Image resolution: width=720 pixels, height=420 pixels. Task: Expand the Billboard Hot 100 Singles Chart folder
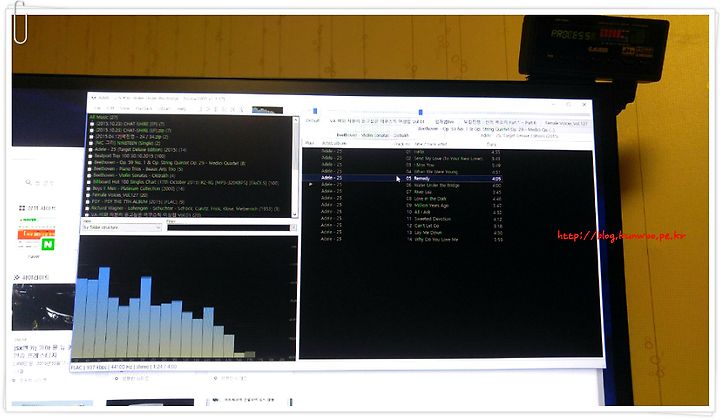(89, 182)
